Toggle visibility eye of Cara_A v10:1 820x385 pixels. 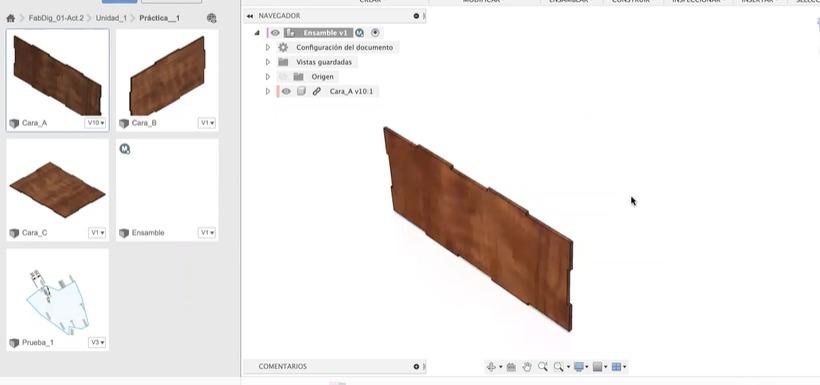coord(286,92)
